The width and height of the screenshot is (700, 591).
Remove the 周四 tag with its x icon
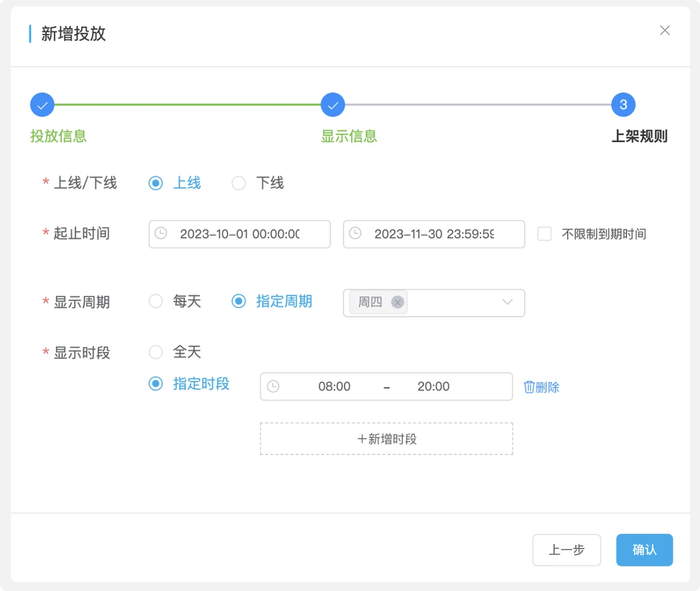click(397, 302)
